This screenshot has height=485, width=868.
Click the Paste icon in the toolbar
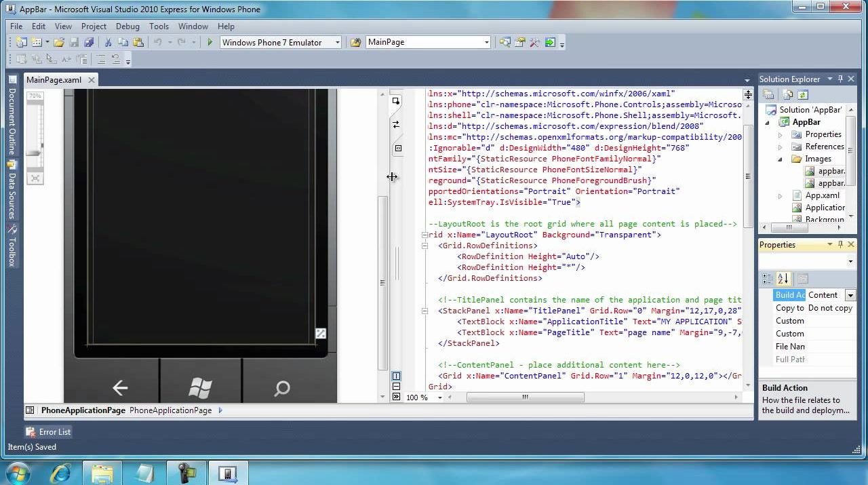(138, 42)
